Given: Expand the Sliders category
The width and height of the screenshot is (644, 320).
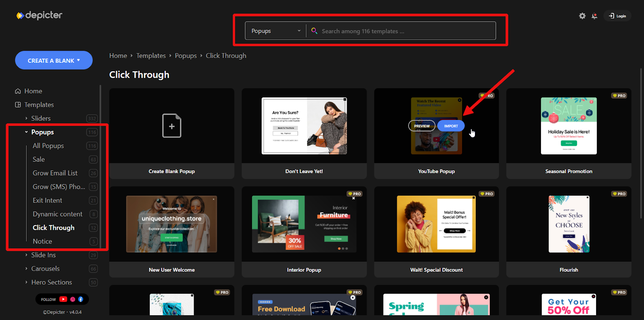Looking at the screenshot, I should tap(41, 118).
